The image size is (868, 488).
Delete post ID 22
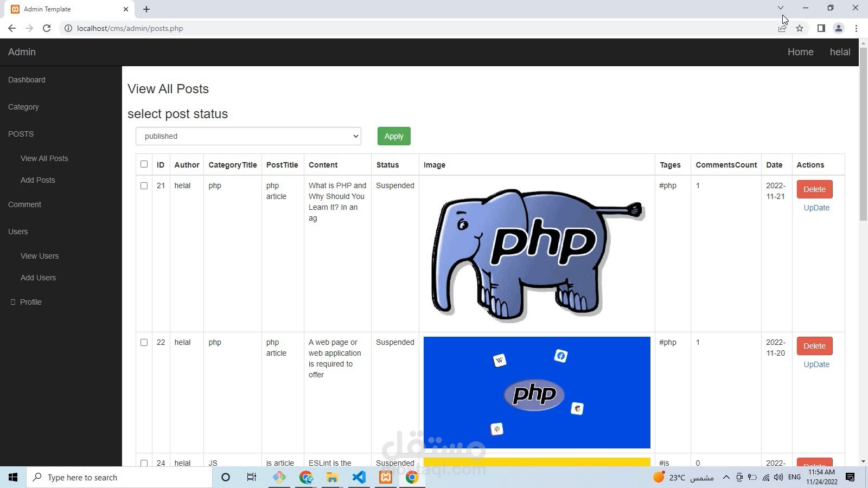(x=814, y=346)
